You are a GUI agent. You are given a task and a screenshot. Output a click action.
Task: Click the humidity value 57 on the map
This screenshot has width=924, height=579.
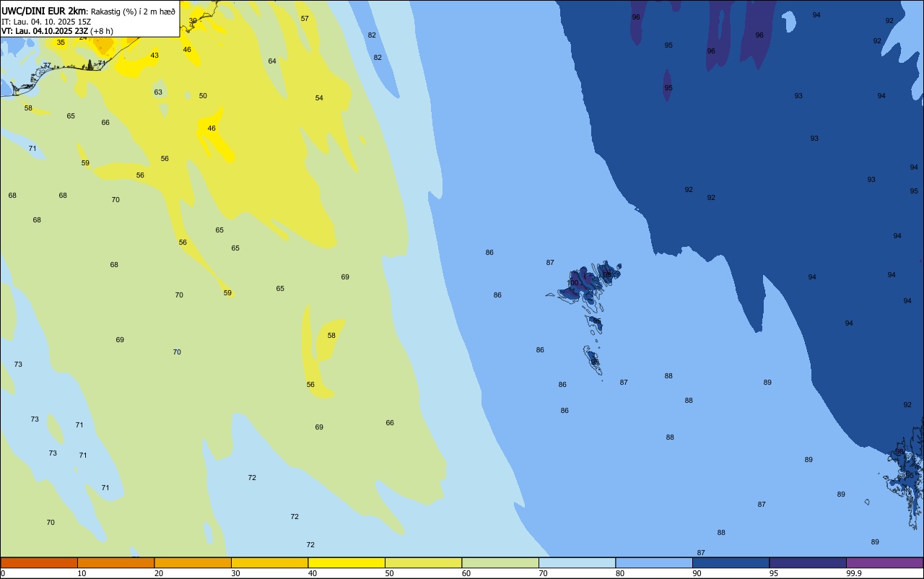(305, 19)
